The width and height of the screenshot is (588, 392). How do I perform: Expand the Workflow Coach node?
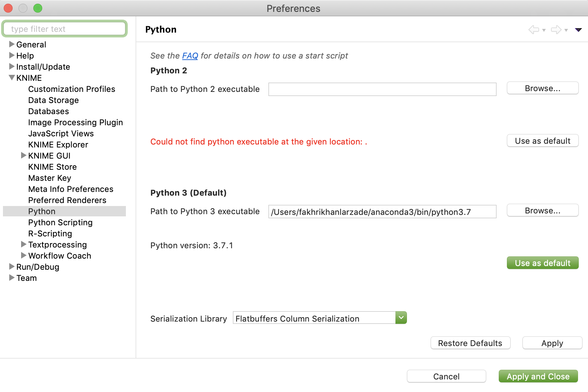tap(24, 256)
